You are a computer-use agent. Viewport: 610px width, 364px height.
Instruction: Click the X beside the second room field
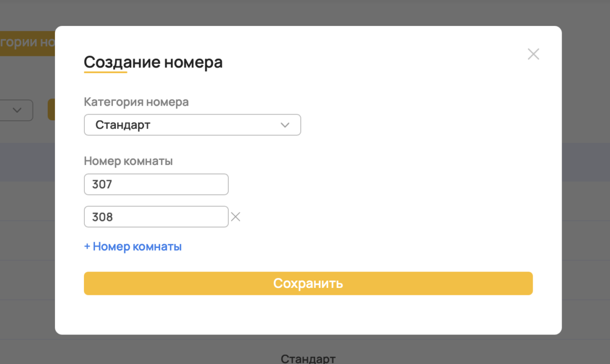coord(235,217)
